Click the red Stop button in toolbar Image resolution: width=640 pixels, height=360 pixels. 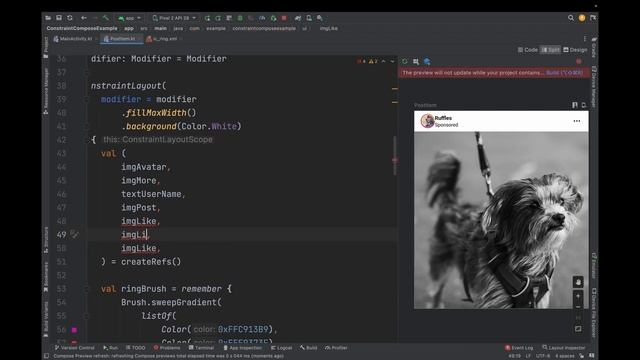coord(284,18)
